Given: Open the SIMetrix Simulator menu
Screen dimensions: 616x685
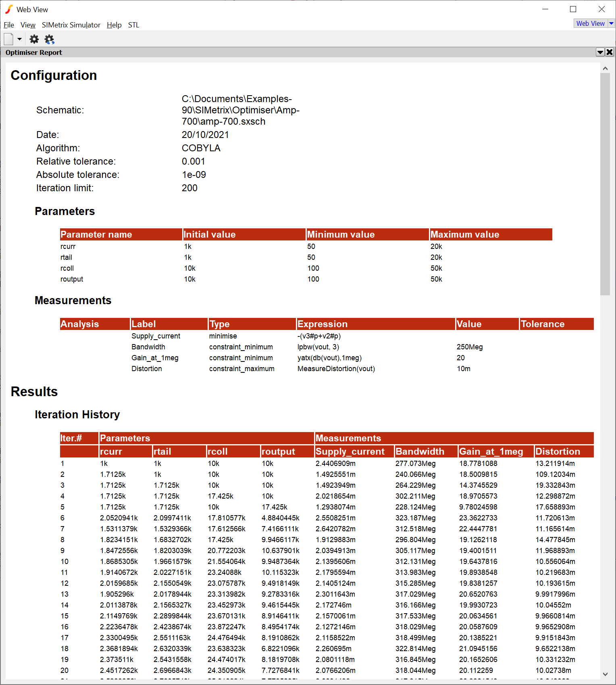Looking at the screenshot, I should [x=71, y=25].
